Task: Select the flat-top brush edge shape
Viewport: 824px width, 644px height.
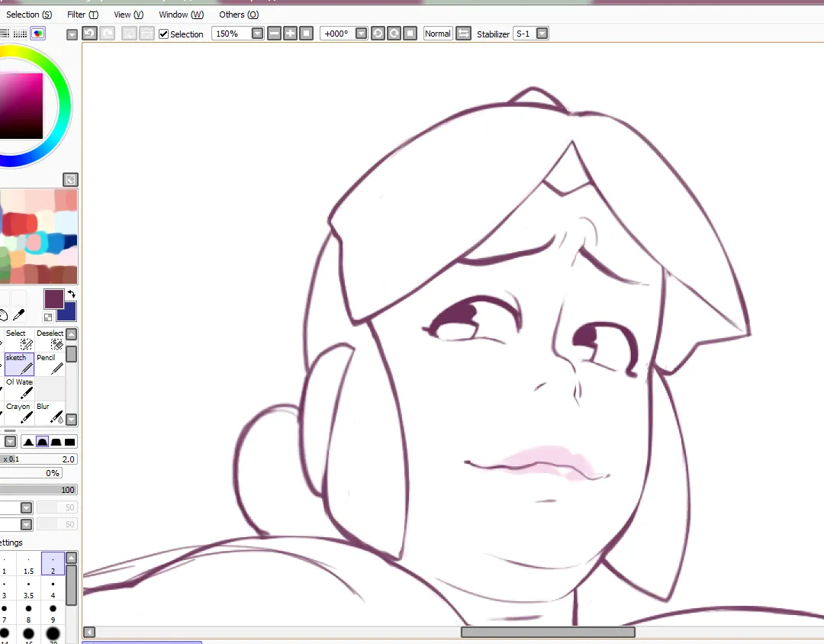Action: (56, 442)
